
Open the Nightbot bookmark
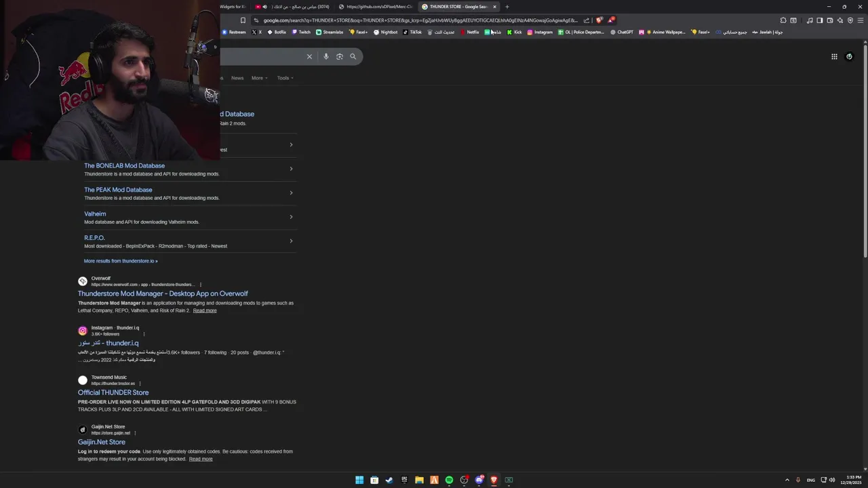pos(386,32)
